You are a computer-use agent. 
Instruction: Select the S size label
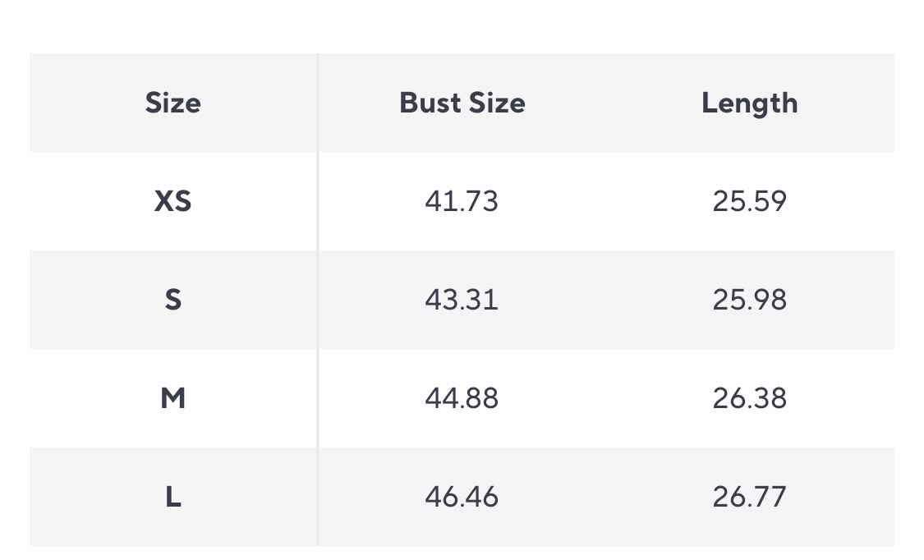172,300
